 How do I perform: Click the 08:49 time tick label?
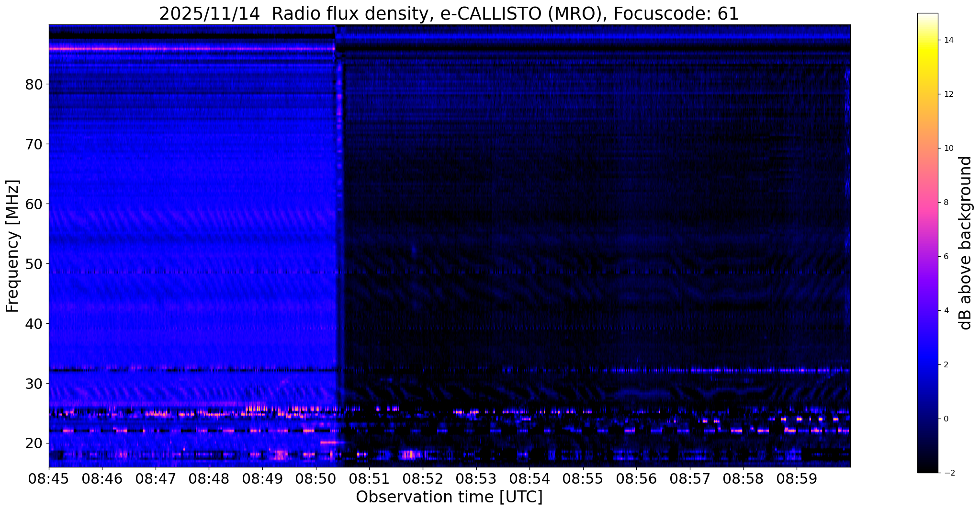pyautogui.click(x=262, y=478)
